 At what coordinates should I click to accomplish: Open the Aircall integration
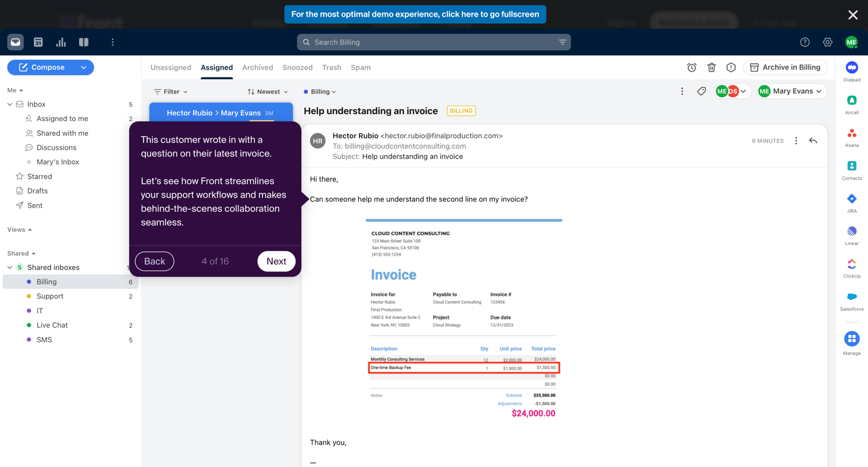(x=852, y=104)
